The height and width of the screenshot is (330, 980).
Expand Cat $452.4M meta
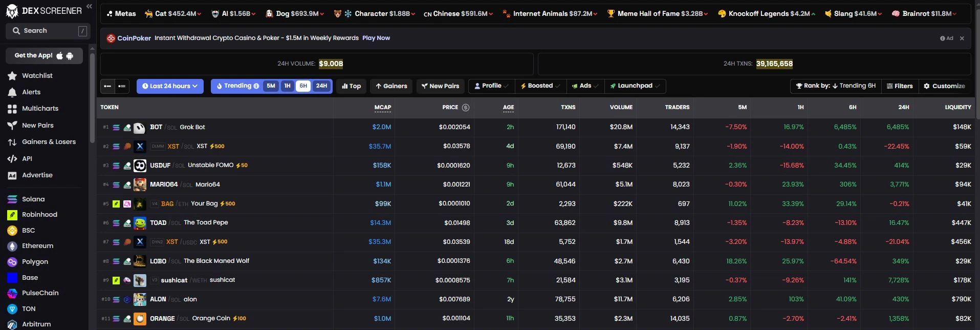click(x=173, y=14)
